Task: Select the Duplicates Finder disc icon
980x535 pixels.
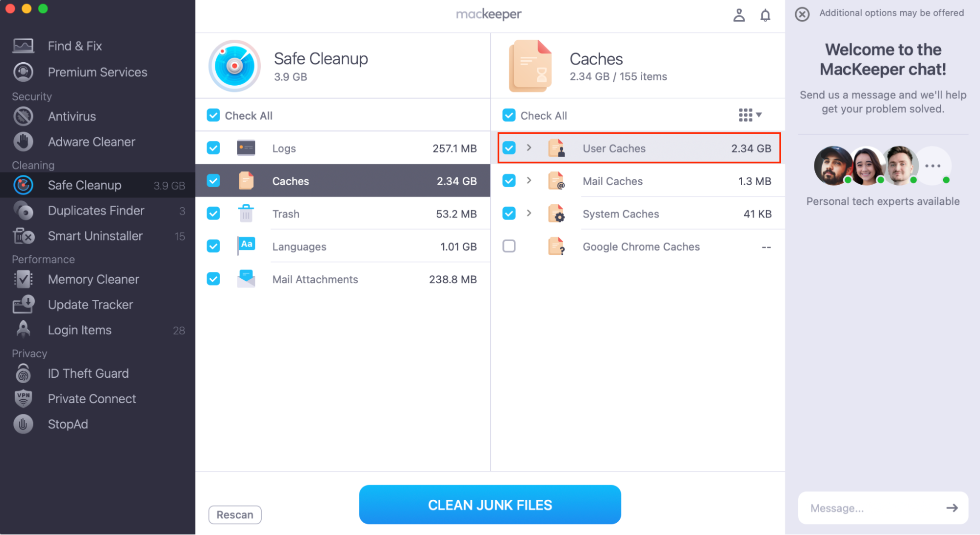Action: coord(23,211)
